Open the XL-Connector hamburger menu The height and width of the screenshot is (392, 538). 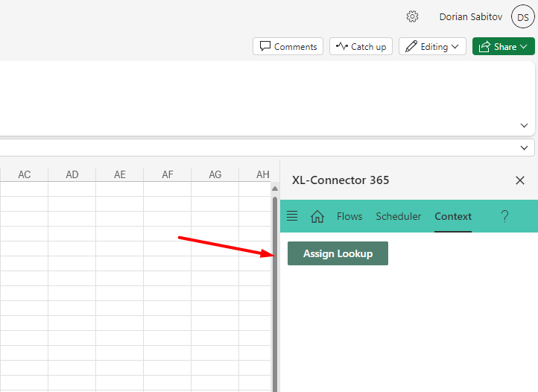click(x=292, y=216)
